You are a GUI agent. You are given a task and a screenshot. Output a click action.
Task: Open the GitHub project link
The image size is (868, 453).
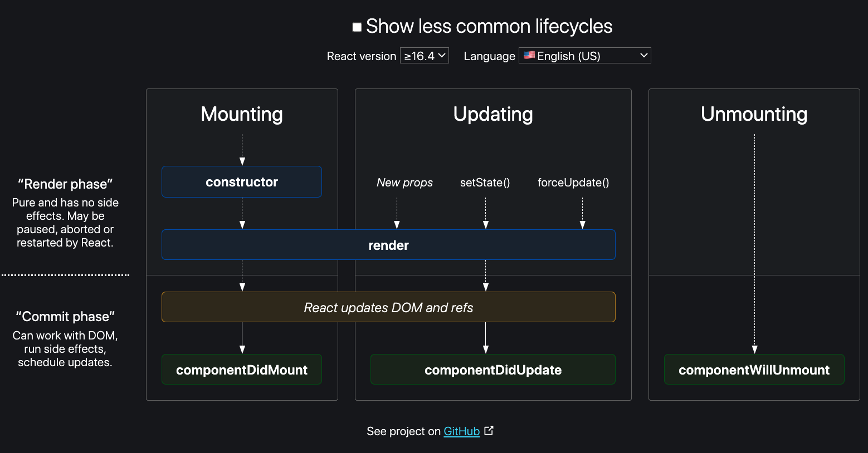[462, 431]
